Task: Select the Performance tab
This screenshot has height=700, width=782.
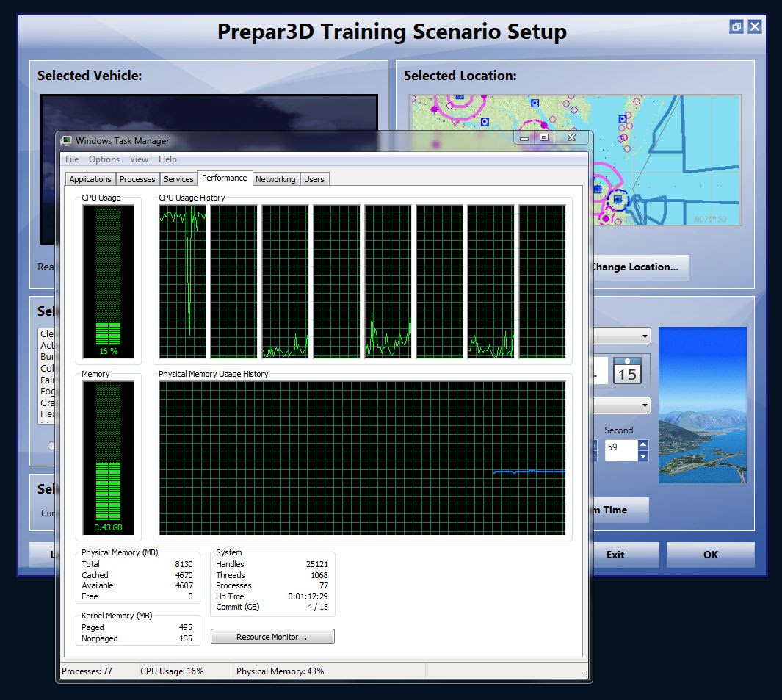Action: point(225,178)
